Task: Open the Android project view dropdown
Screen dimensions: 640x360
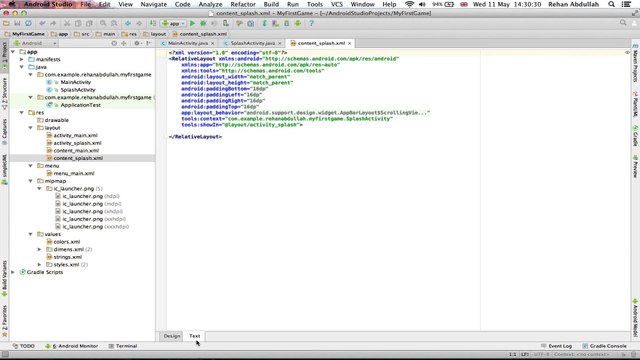Action: [x=36, y=43]
